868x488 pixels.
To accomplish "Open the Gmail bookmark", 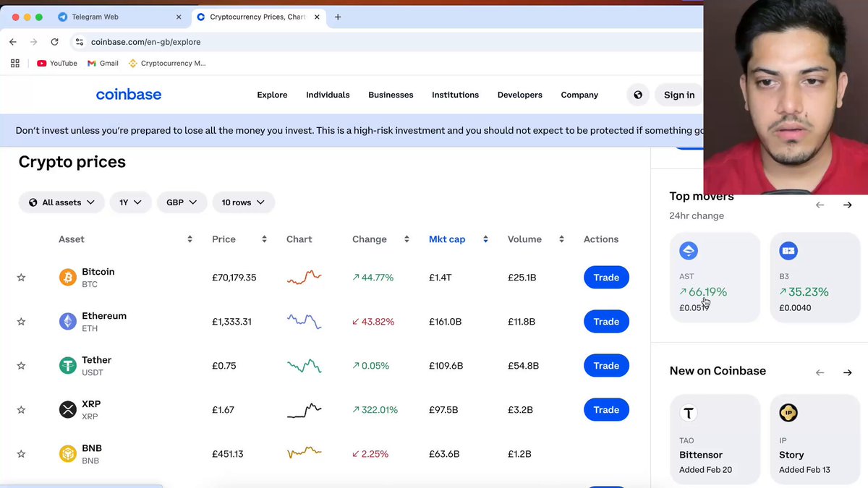I will point(103,63).
